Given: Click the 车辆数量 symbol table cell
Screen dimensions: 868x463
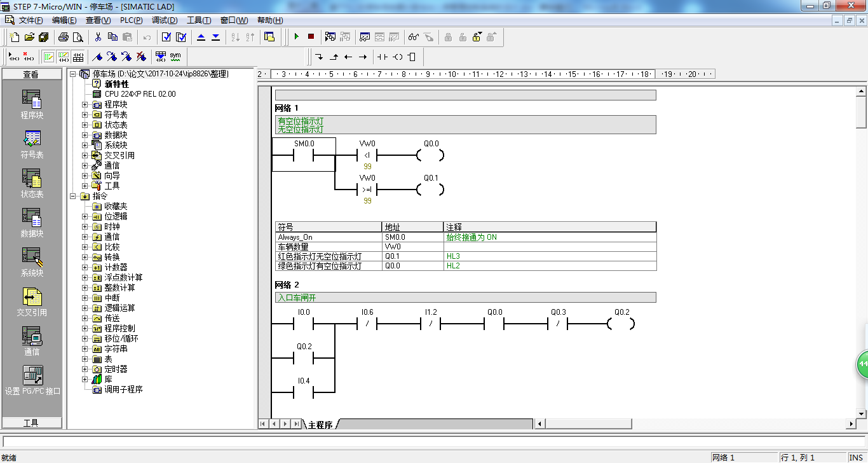Looking at the screenshot, I should [x=328, y=247].
